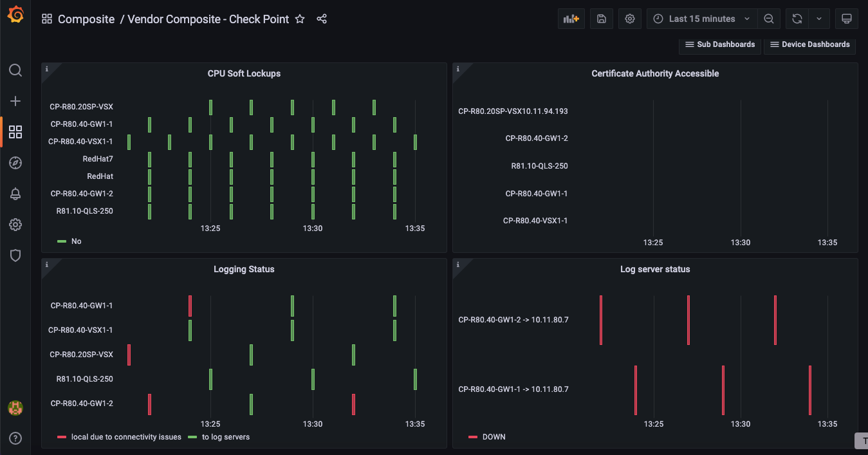Click the green No legend color swatch
This screenshot has height=455, width=868.
[62, 241]
